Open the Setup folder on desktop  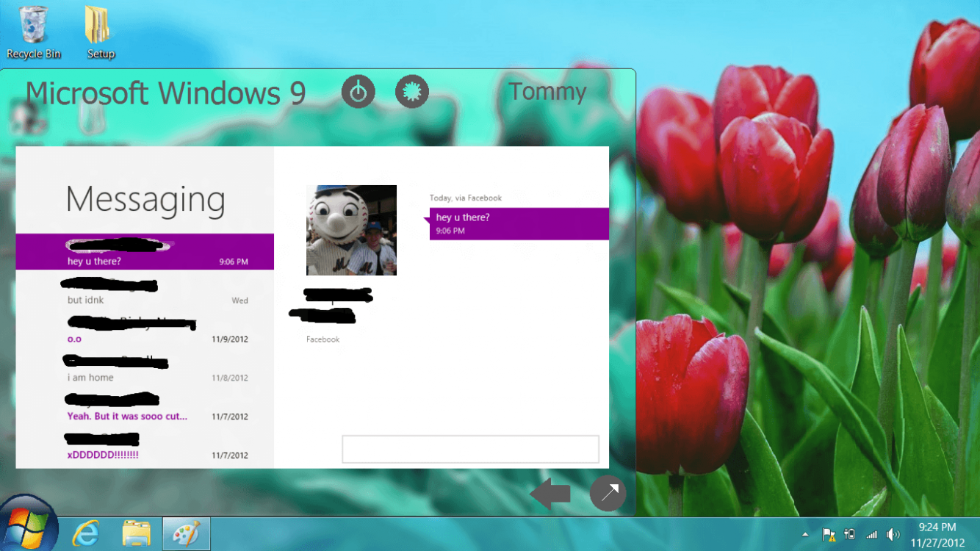[x=101, y=33]
